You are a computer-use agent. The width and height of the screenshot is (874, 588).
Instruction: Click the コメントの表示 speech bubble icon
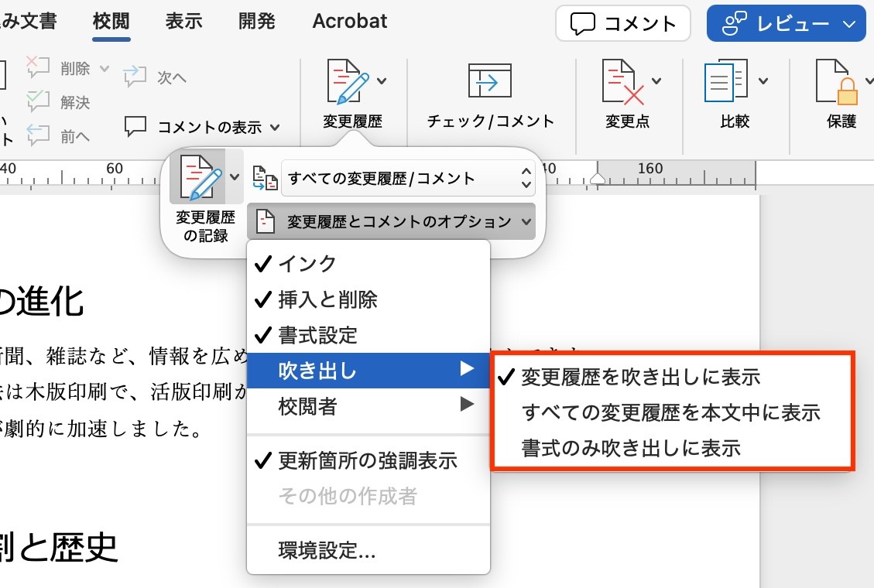click(135, 126)
